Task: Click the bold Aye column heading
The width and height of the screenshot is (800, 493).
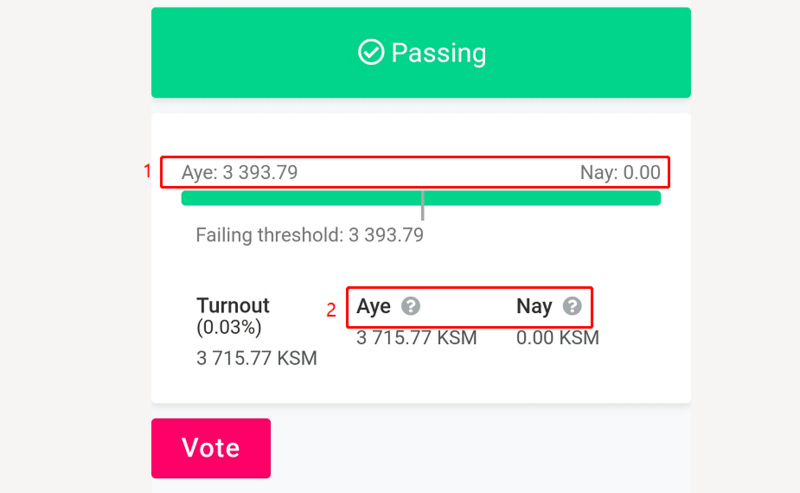Action: 374,306
